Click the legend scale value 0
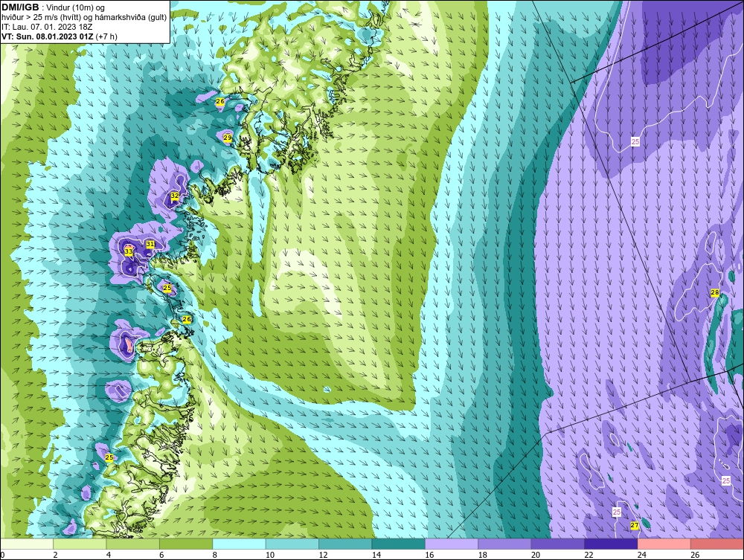Screen dimensions: 744x560 click(2, 555)
